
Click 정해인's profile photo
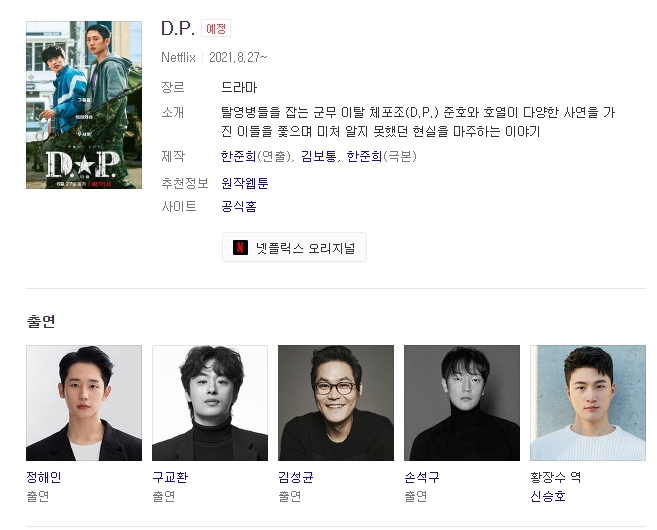click(x=84, y=403)
